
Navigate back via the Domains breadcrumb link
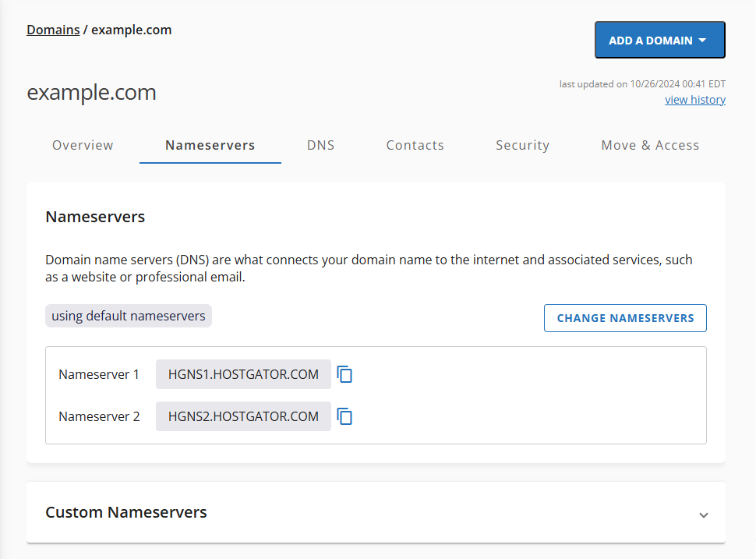pos(52,30)
